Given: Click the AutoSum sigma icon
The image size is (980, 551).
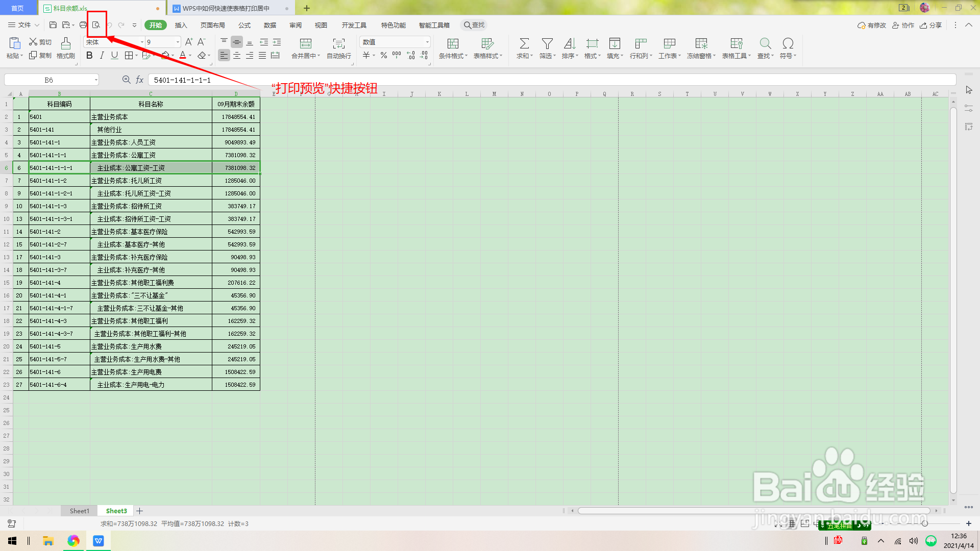Looking at the screenshot, I should click(x=524, y=44).
